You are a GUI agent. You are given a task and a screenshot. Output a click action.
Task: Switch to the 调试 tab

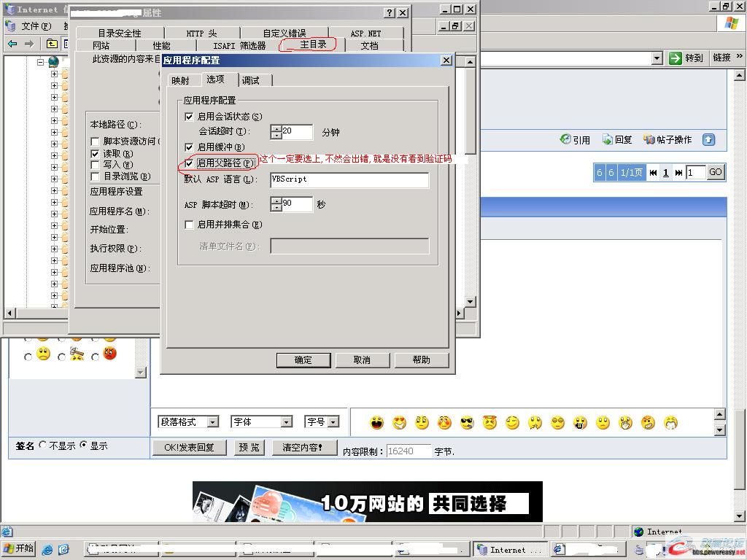click(250, 80)
